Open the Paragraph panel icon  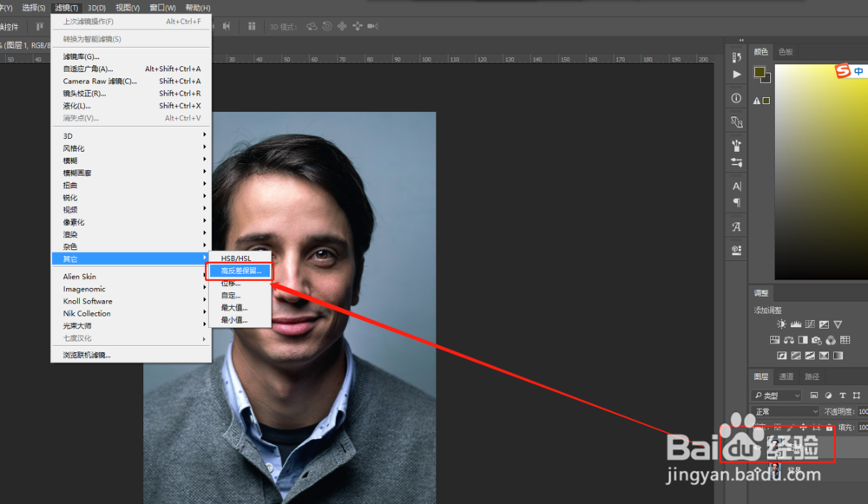(x=736, y=202)
